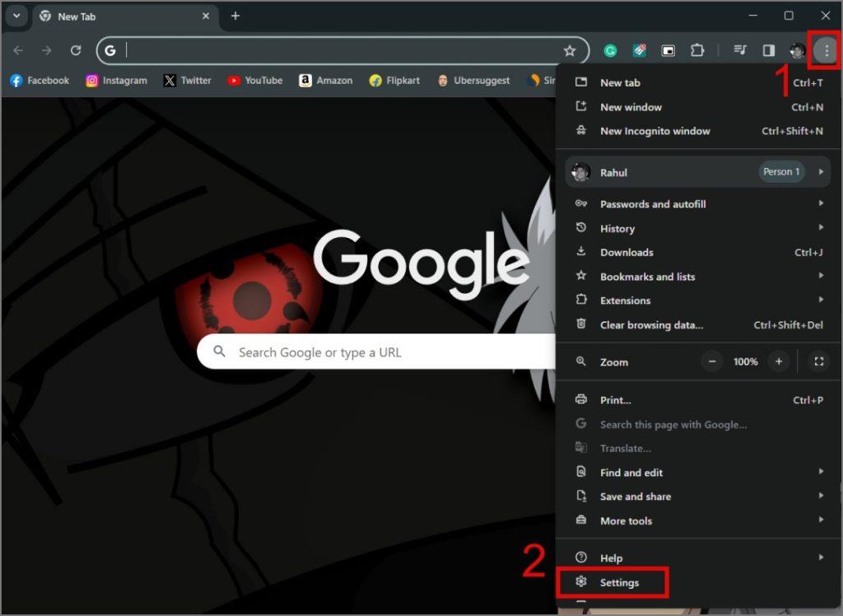Toggle fullscreen mode icon
The width and height of the screenshot is (843, 616).
point(818,362)
